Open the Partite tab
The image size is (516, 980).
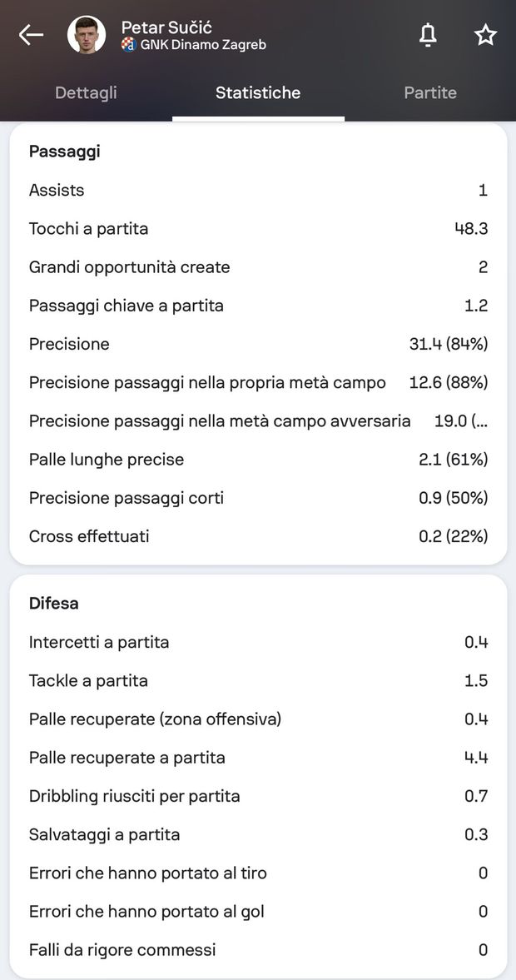(x=430, y=92)
